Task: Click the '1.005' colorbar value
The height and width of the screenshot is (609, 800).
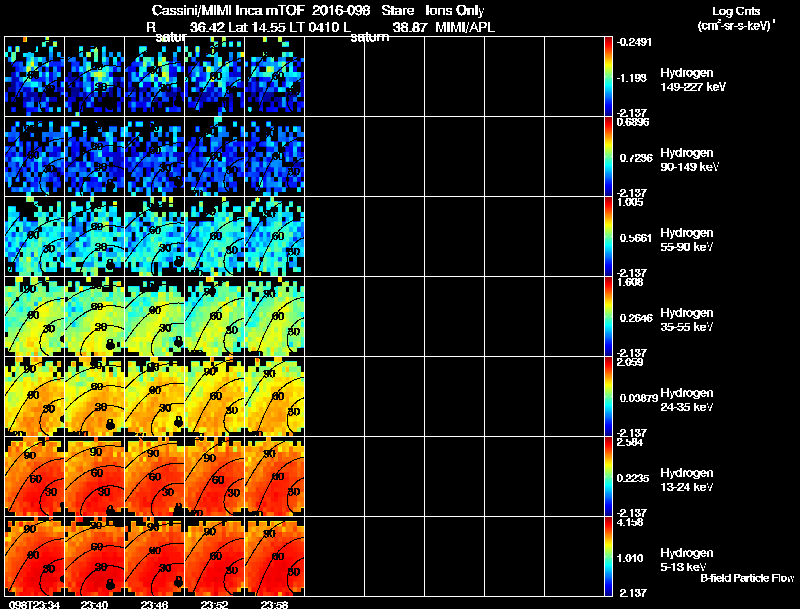Action: click(x=630, y=202)
